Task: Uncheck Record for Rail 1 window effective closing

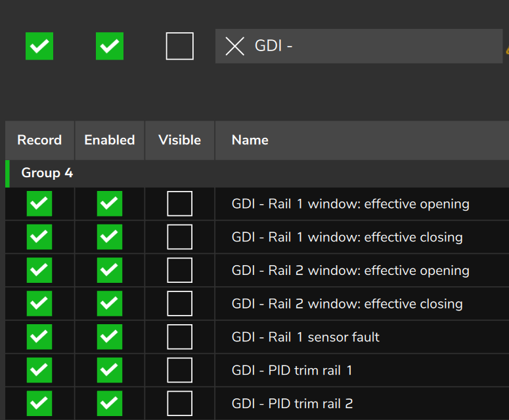Action: [39, 237]
